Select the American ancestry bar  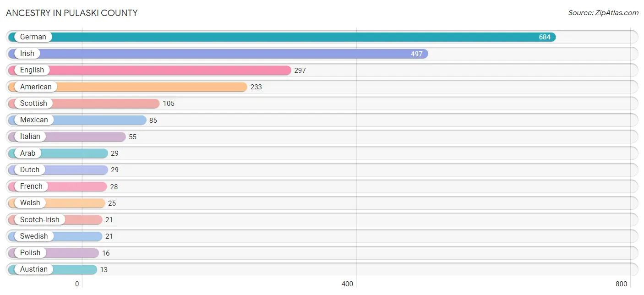coord(127,87)
